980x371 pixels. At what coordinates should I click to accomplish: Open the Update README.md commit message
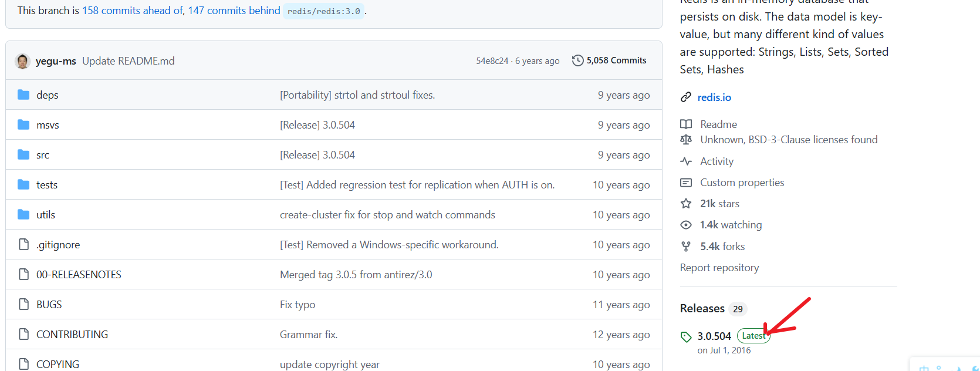click(129, 61)
